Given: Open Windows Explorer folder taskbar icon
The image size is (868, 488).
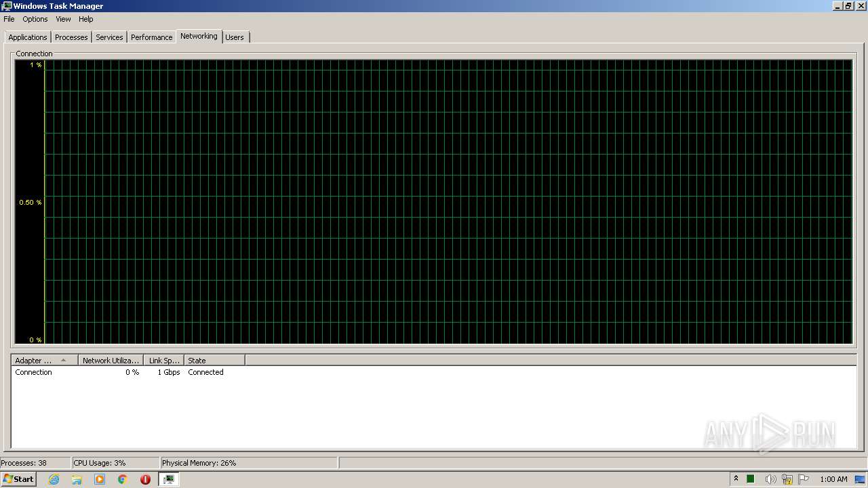Looking at the screenshot, I should [x=77, y=479].
